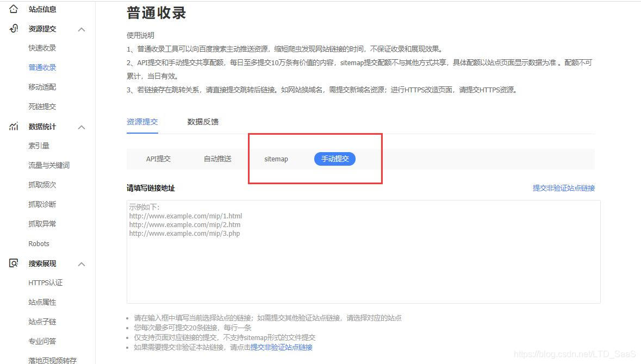Navigate to the Robots page

(39, 243)
